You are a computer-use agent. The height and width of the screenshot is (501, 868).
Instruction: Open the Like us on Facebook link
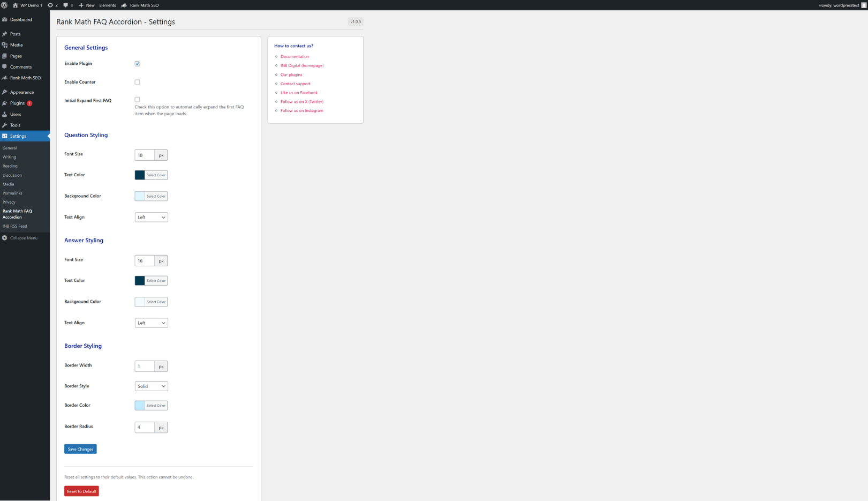click(299, 93)
